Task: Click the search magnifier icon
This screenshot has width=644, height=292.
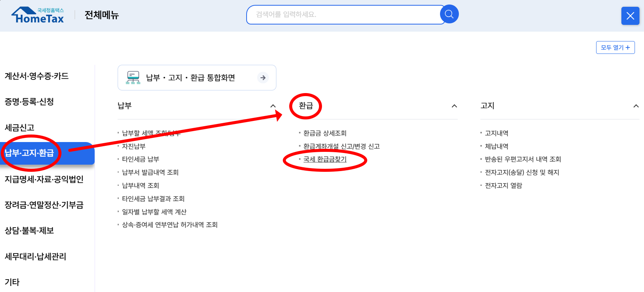Action: click(448, 14)
